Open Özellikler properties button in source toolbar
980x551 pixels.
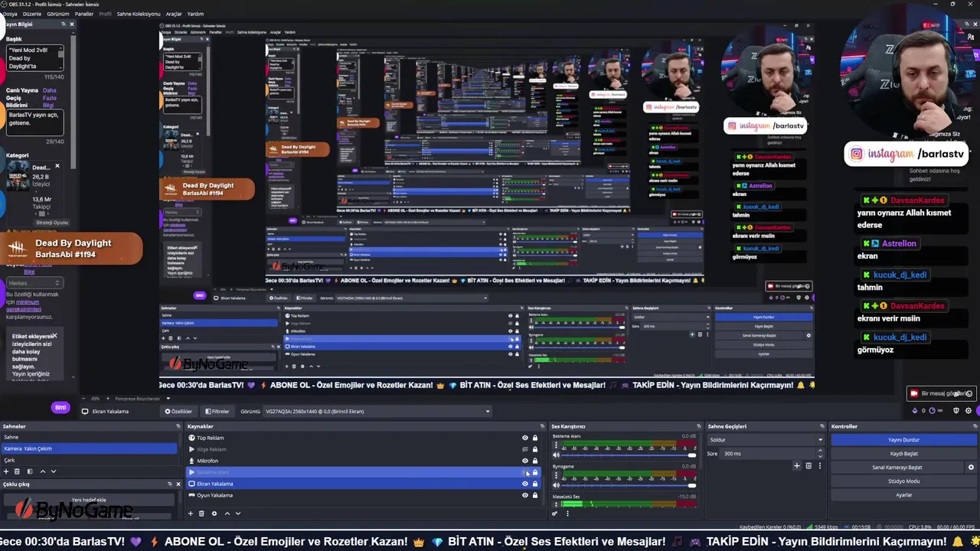tap(178, 411)
